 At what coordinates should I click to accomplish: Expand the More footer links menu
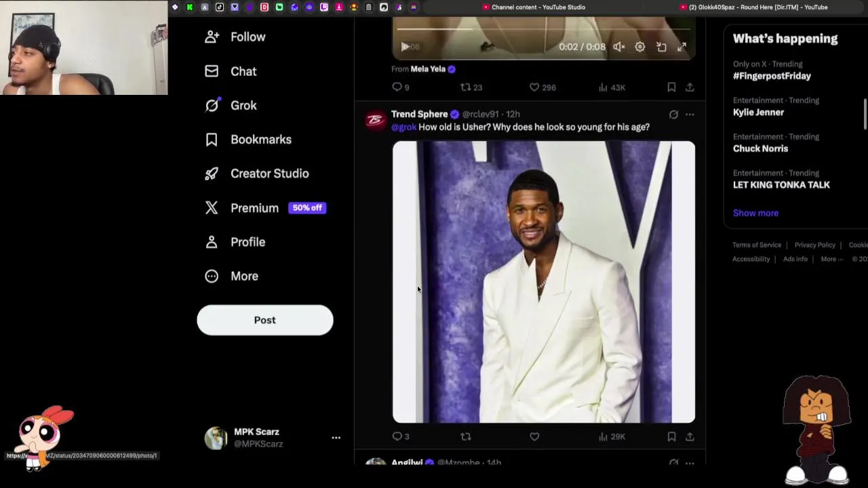[x=831, y=259]
